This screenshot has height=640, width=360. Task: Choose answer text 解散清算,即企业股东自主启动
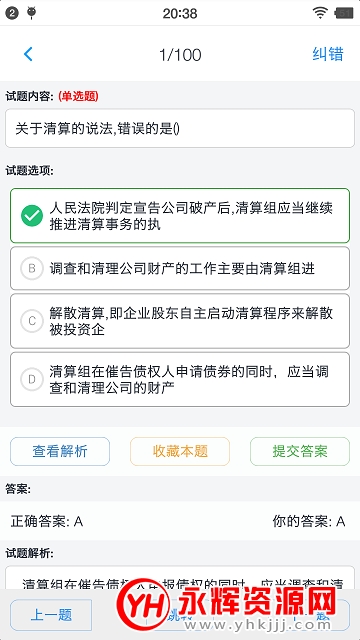pyautogui.click(x=191, y=321)
